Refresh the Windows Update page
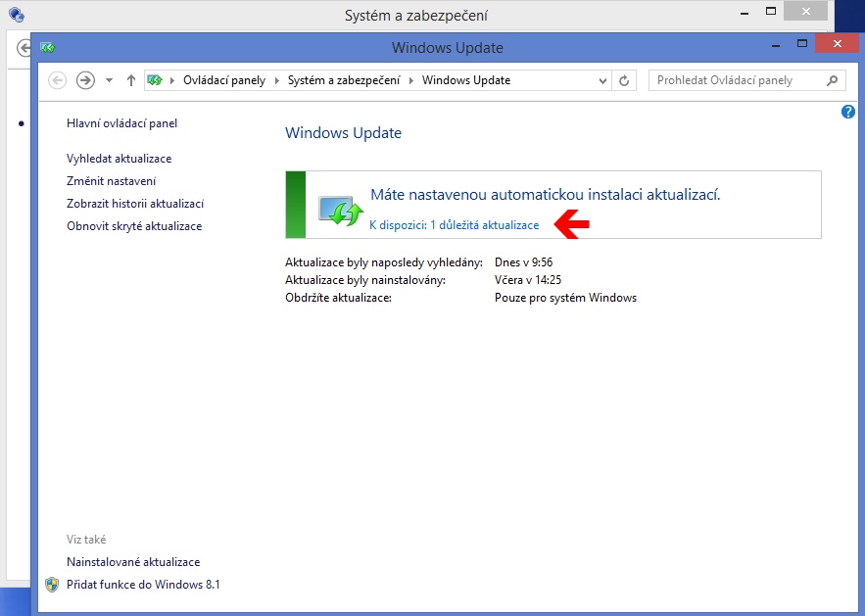The width and height of the screenshot is (865, 616). [626, 80]
